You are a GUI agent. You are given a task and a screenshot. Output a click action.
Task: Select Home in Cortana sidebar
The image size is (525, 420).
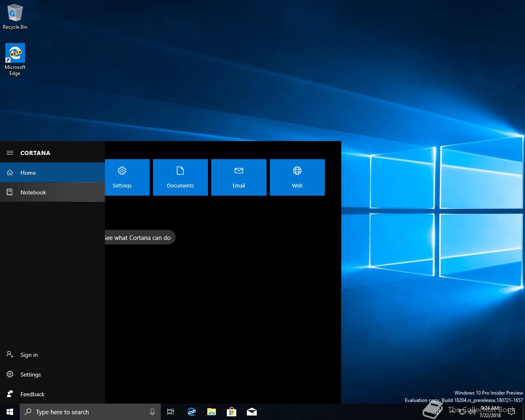(52, 173)
